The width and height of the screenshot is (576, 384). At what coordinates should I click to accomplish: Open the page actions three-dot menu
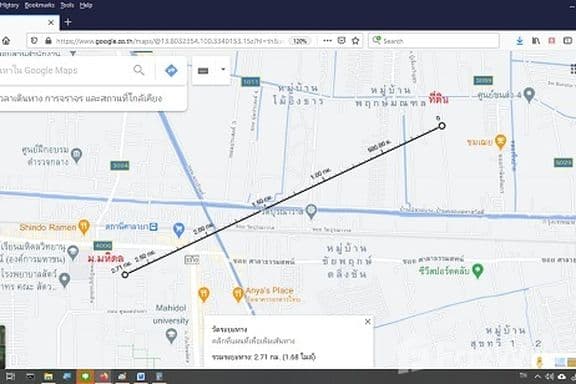pos(327,41)
